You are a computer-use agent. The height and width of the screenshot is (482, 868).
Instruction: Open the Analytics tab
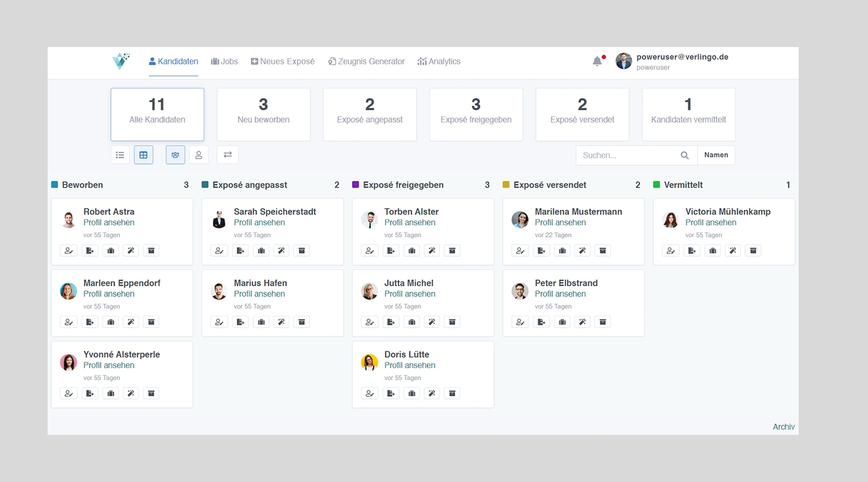439,61
